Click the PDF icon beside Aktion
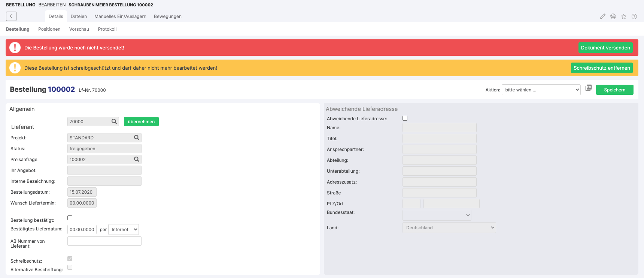Screen dimensions: 644x278 [x=589, y=88]
